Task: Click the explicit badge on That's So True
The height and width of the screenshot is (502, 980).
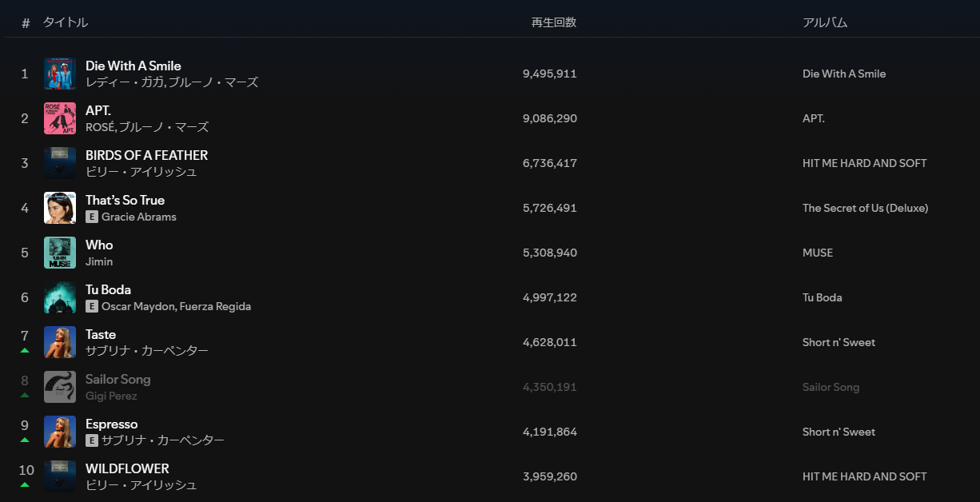Action: 92,217
